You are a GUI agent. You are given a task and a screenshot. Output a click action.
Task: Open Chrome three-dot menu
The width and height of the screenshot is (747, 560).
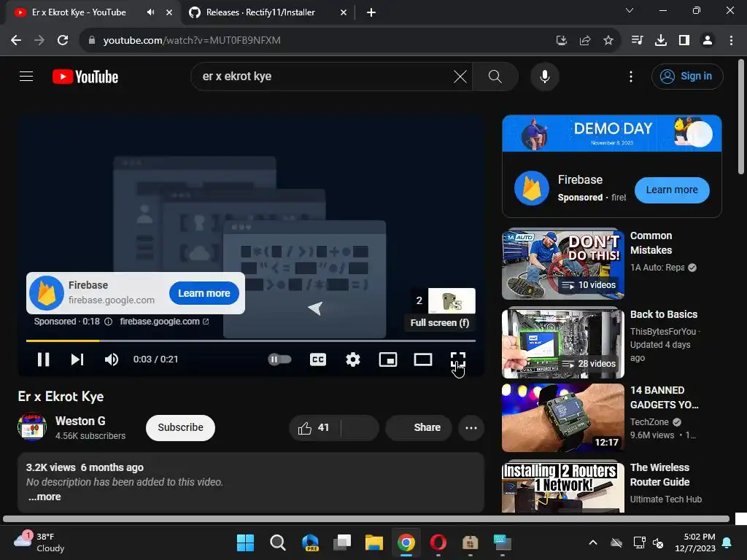(731, 41)
